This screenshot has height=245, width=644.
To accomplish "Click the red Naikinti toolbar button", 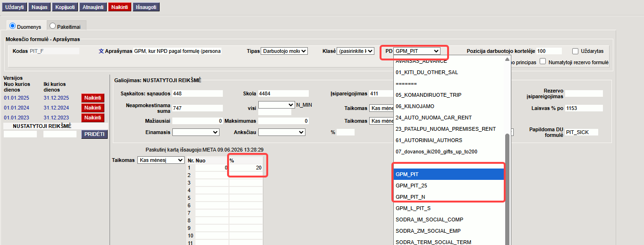I will pos(120,7).
